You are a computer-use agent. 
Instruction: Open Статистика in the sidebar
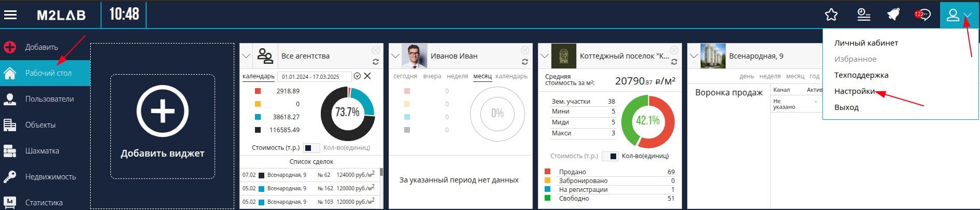[45, 203]
